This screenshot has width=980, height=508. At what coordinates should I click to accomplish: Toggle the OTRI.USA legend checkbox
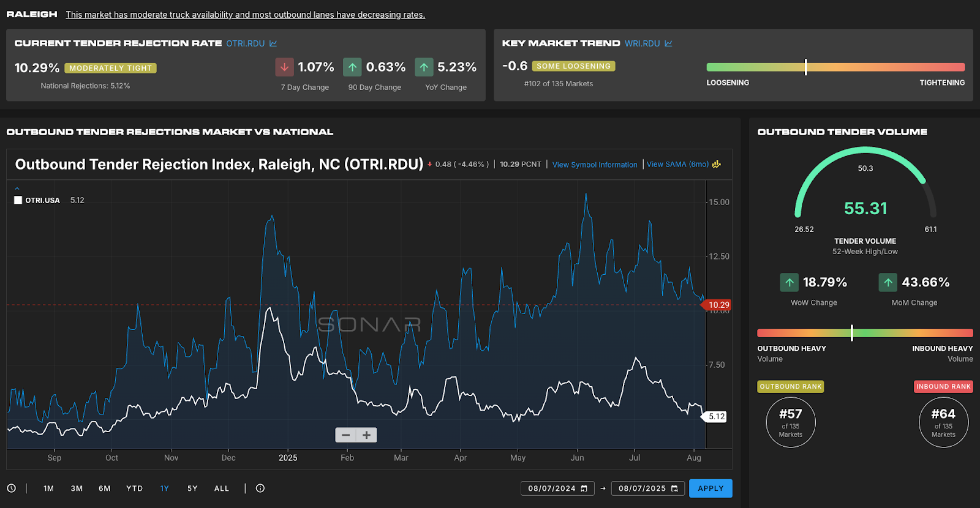[18, 200]
